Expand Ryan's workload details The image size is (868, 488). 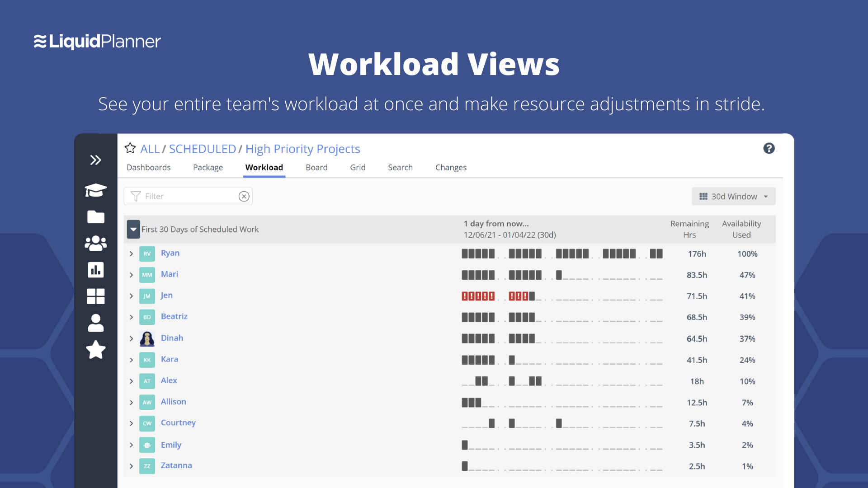132,253
